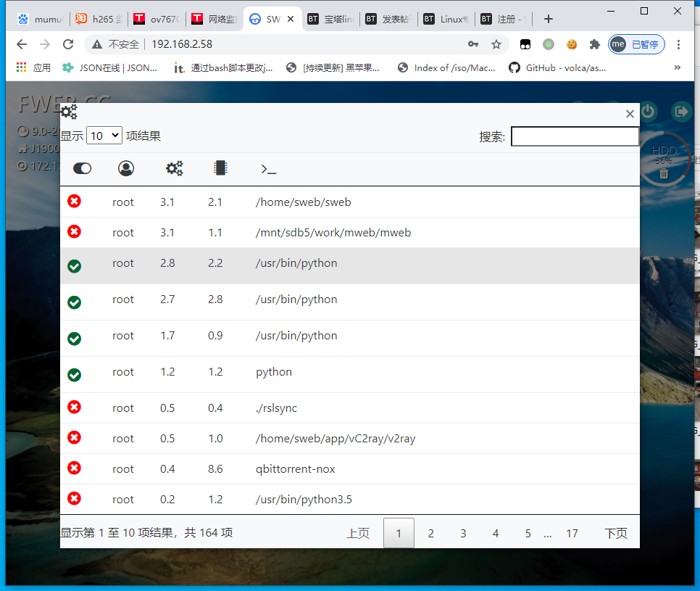Open the Chrome profile button labeled 已暂停
The image size is (700, 591).
(636, 44)
